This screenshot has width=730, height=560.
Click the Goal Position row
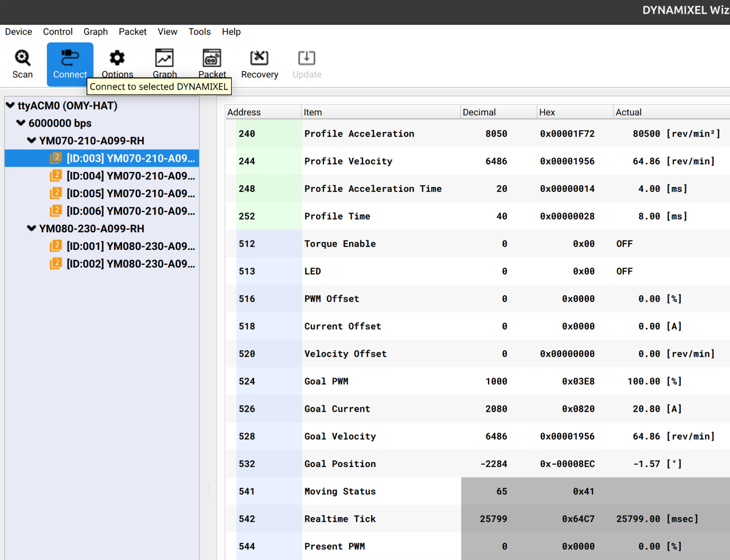(340, 464)
